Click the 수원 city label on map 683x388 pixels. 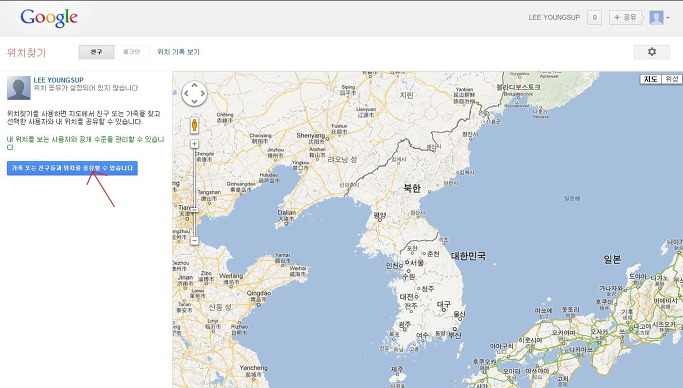click(409, 276)
